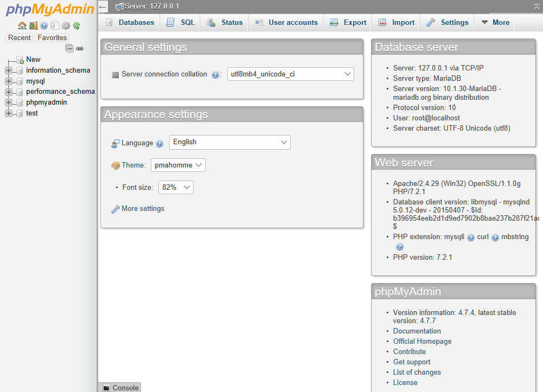Select information_schema database name
The image size is (543, 392).
tap(58, 70)
